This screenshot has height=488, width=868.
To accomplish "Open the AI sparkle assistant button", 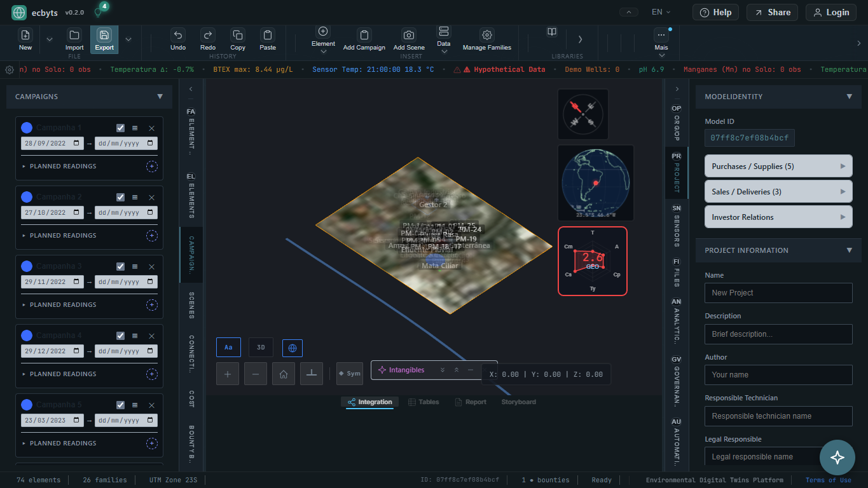I will [x=837, y=457].
